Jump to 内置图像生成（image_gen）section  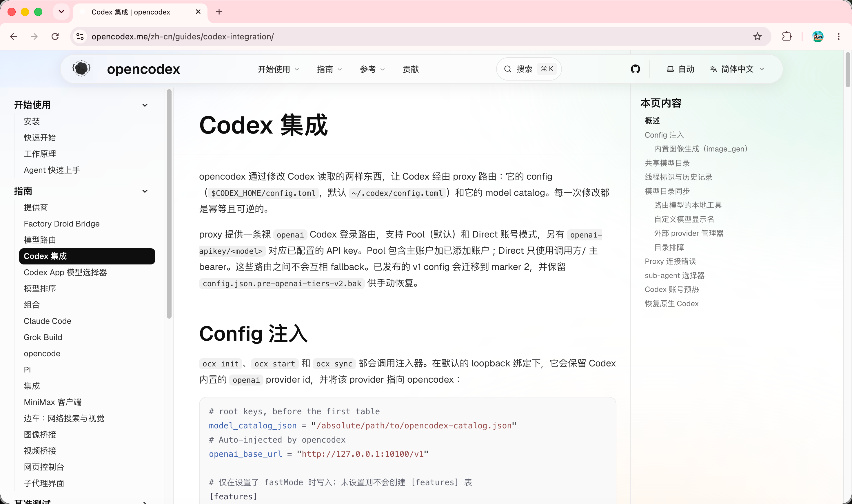(x=700, y=149)
